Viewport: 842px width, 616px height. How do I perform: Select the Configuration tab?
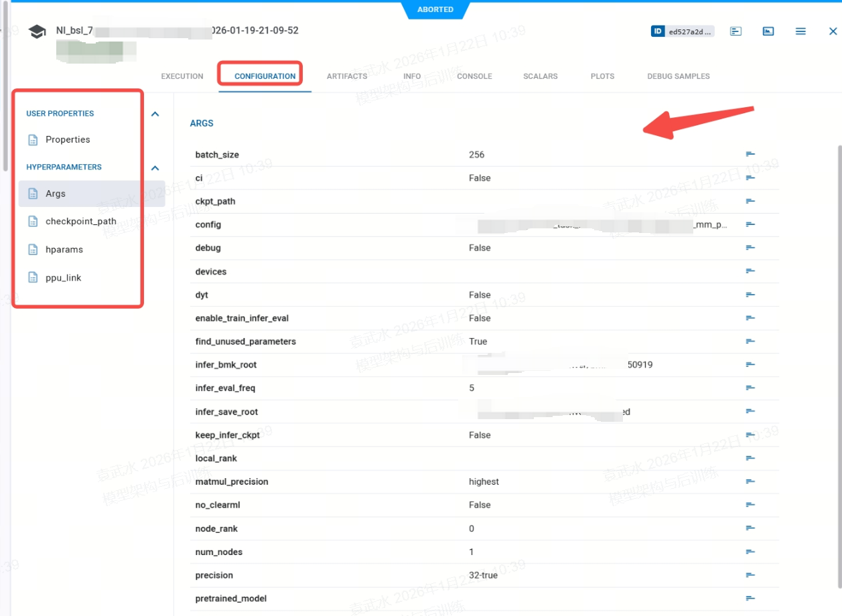(x=265, y=76)
